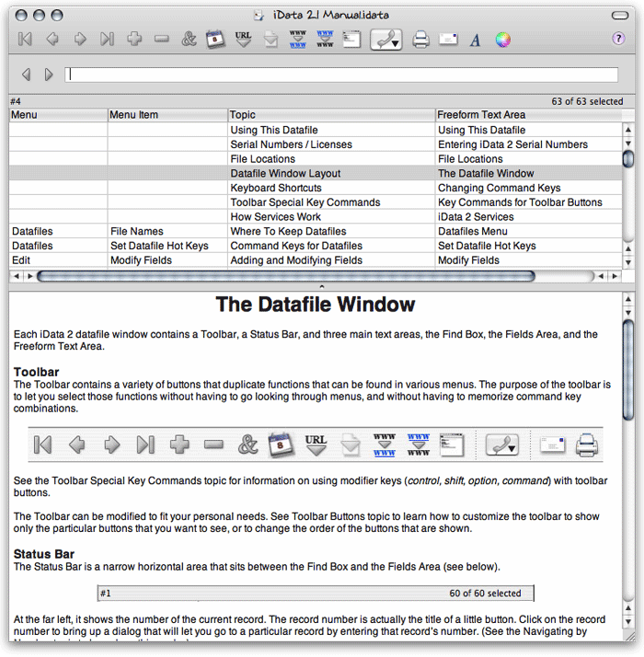
Task: Click the ampersand toolbar icon
Action: point(189,40)
